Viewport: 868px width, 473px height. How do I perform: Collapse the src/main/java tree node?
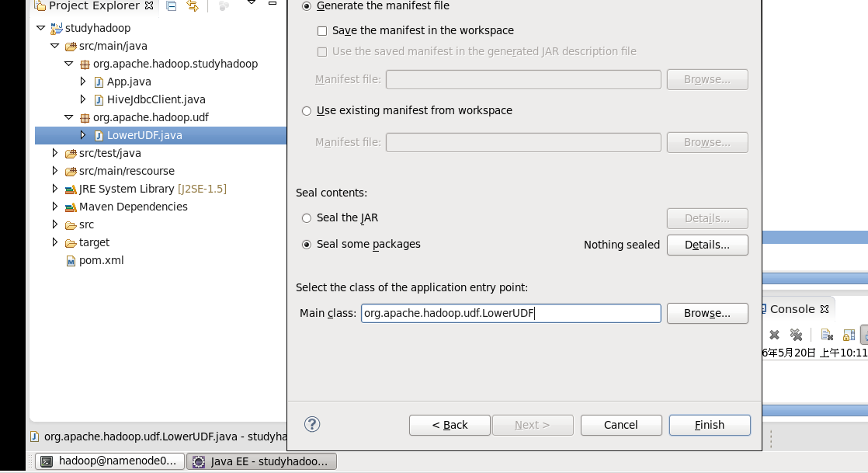point(55,46)
